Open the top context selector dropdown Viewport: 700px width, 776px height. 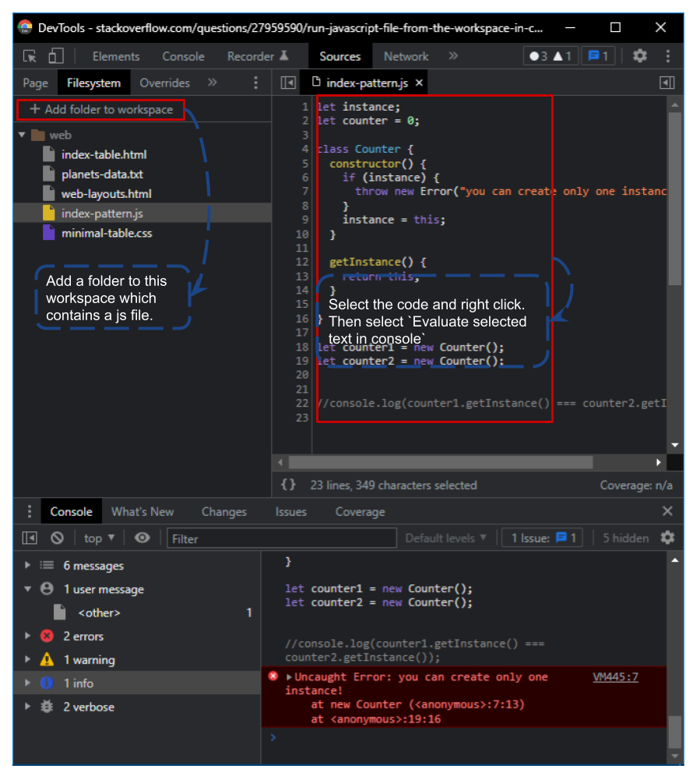tap(99, 538)
